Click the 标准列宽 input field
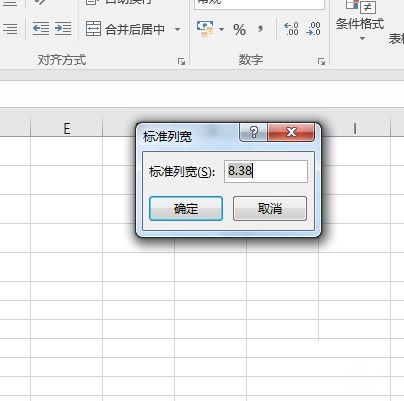This screenshot has width=404, height=401. tap(266, 171)
